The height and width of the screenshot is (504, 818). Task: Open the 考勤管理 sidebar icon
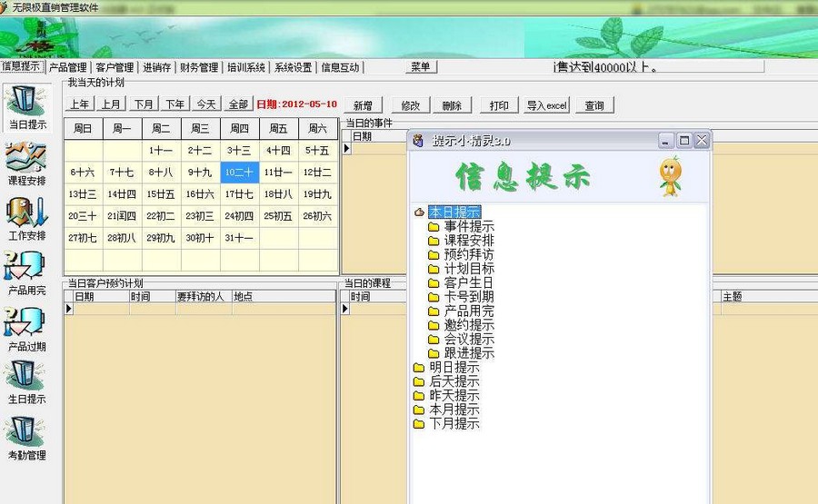tap(27, 439)
